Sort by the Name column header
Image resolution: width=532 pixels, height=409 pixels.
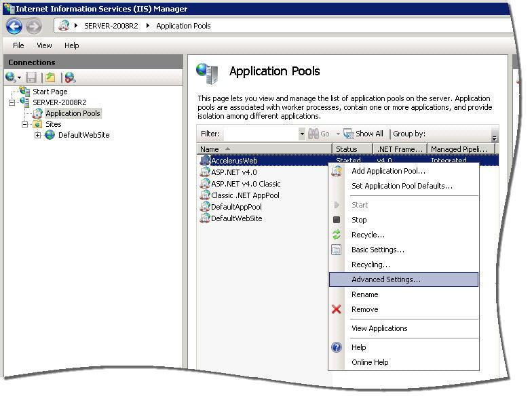pos(265,149)
